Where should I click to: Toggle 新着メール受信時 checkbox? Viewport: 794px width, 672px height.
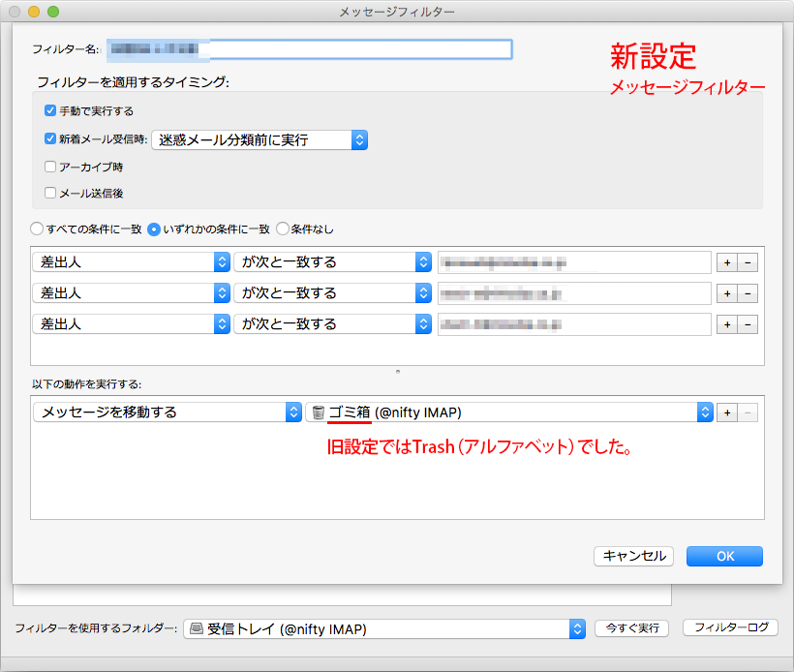pos(50,139)
